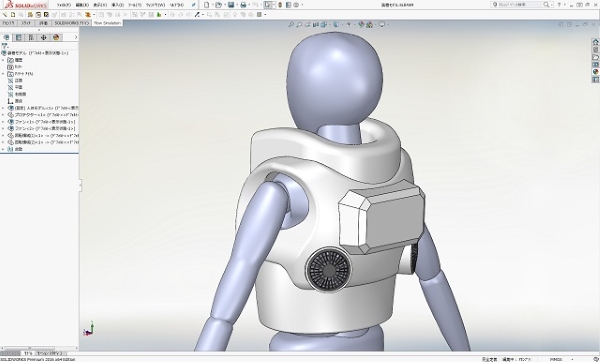Click the Open file icon
This screenshot has height=362, width=600.
(x=218, y=5)
